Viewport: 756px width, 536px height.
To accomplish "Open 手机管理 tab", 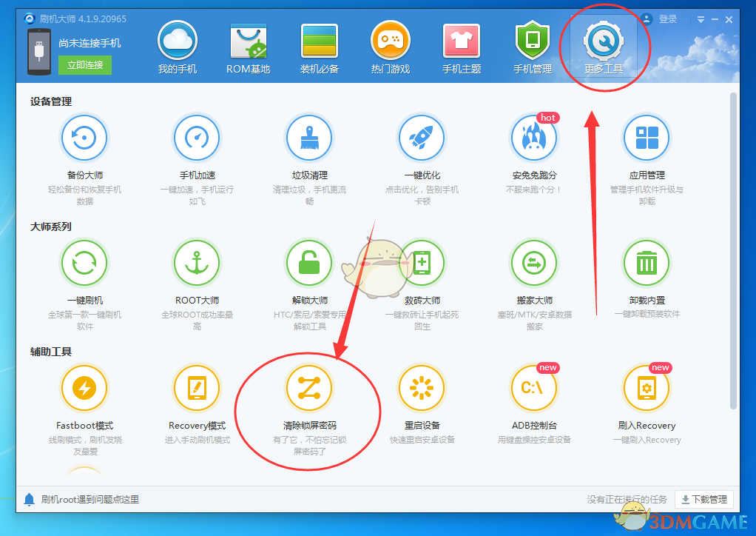I will [x=533, y=47].
